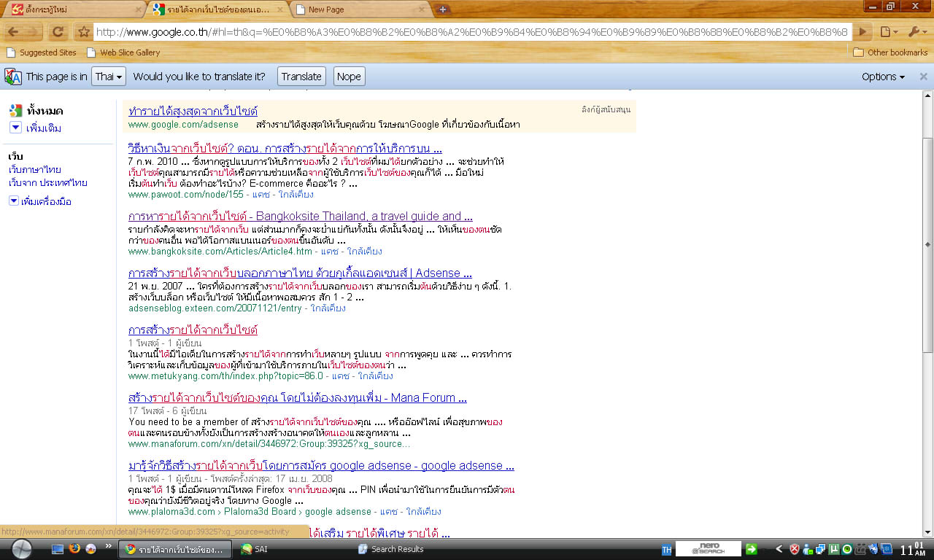Viewport: 934px width, 560px height.
Task: Click the เพิ่มเติม sidebar link
Action: [44, 128]
